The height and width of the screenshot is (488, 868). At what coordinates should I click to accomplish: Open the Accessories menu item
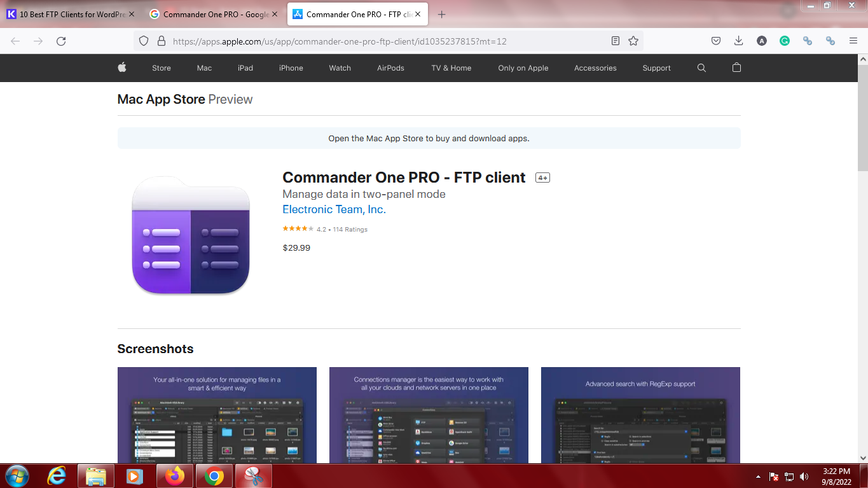coord(595,68)
